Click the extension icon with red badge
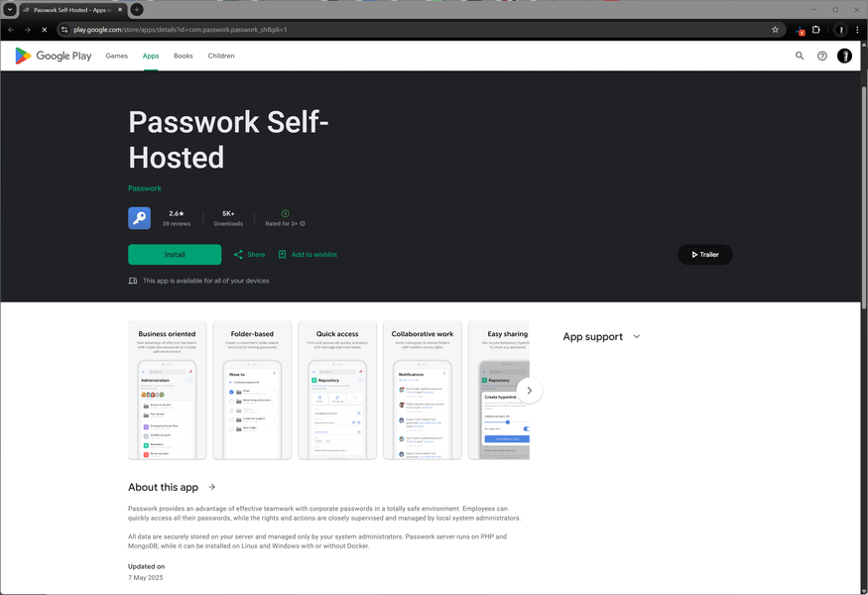This screenshot has height=595, width=868. [x=800, y=31]
